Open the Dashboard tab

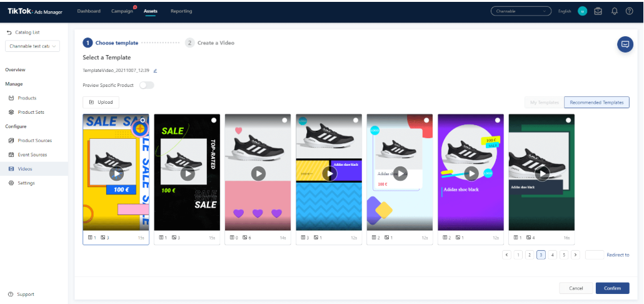[89, 11]
